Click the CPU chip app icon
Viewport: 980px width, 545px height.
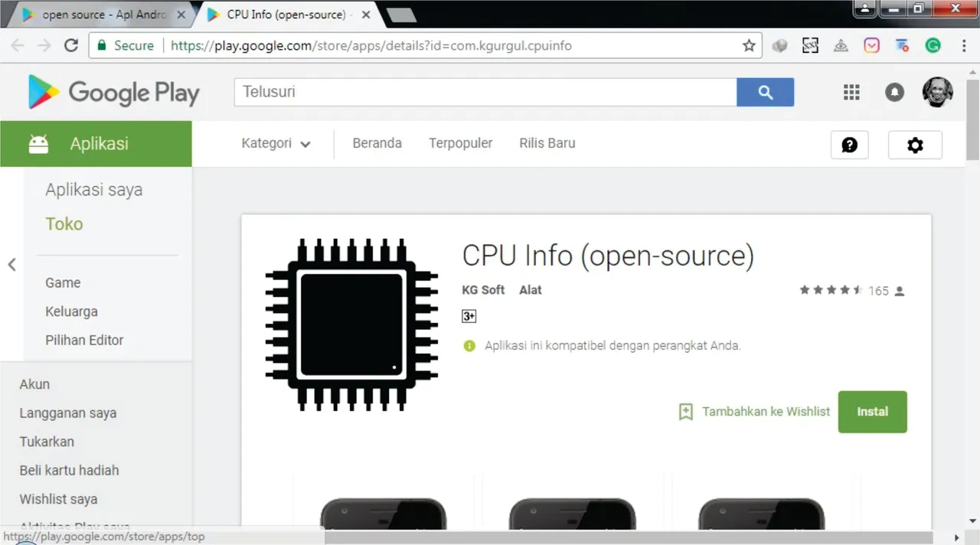coord(352,325)
